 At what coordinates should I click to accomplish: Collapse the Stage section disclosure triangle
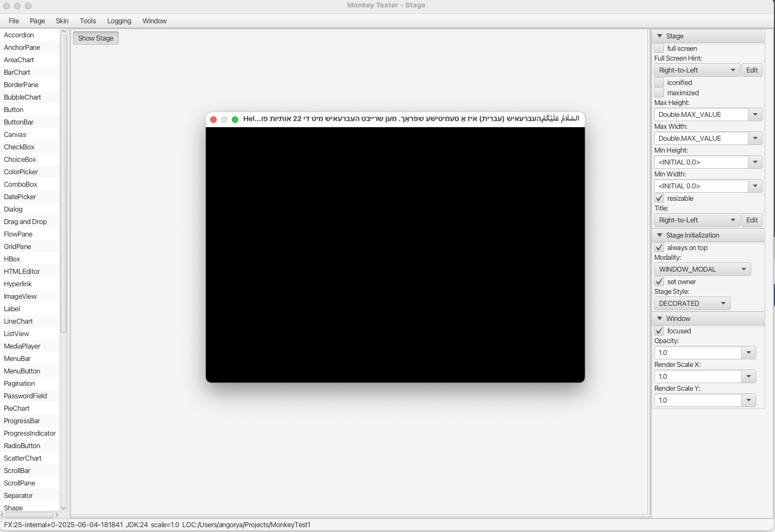tap(660, 36)
